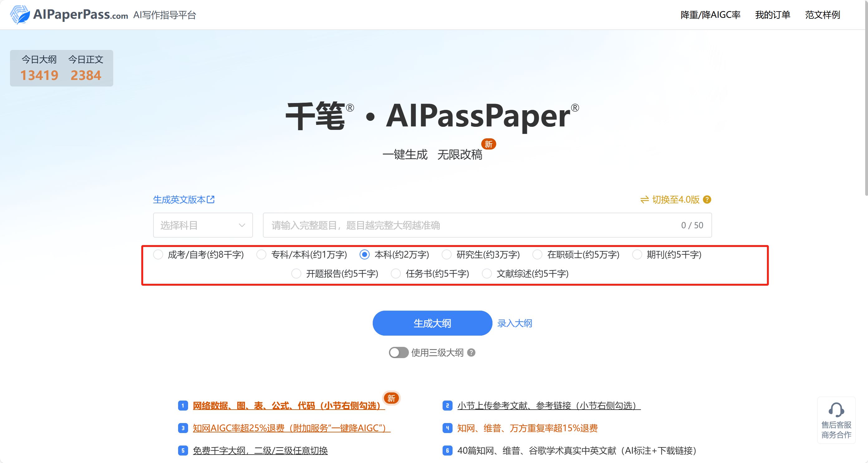
Task: Click 切换至4.0版 switch link
Action: pos(676,199)
